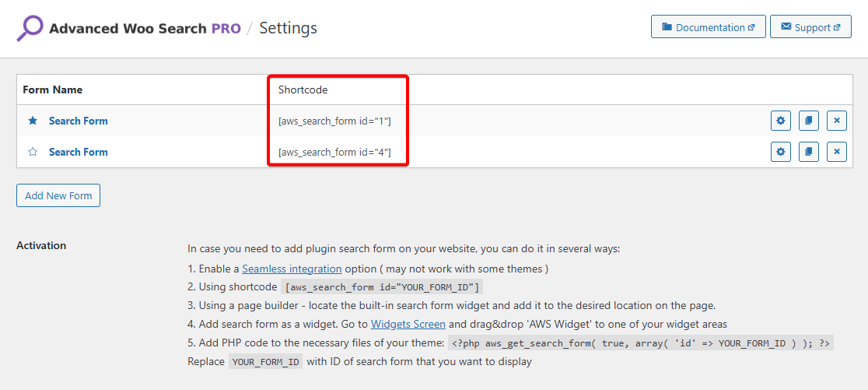Open settings gear for form id="4"
The image size is (868, 390).
click(781, 152)
